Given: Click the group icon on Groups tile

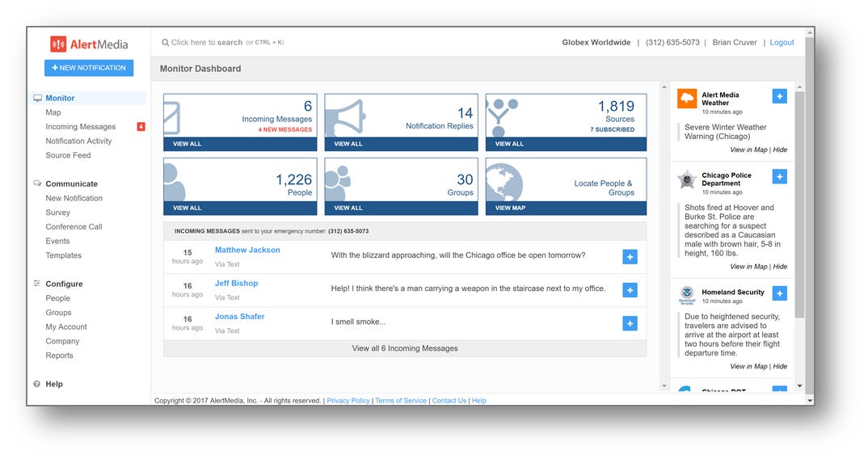Looking at the screenshot, I should tap(338, 183).
